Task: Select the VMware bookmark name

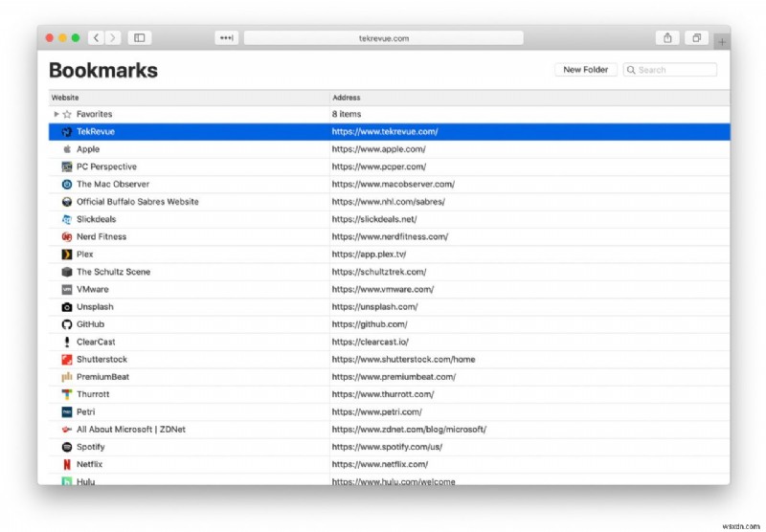Action: [x=92, y=289]
